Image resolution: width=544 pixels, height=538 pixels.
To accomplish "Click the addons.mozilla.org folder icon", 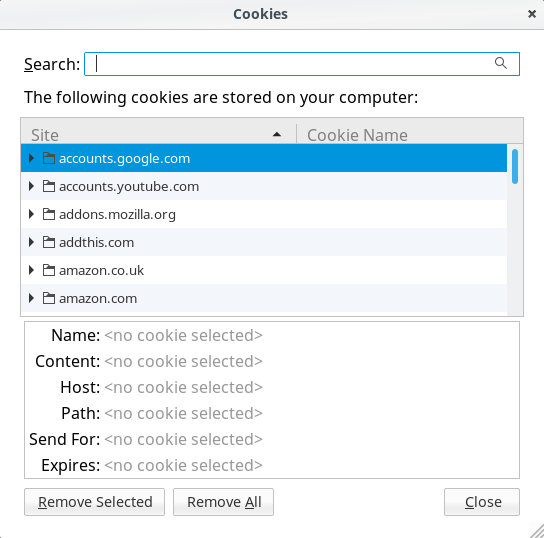I will tap(49, 214).
